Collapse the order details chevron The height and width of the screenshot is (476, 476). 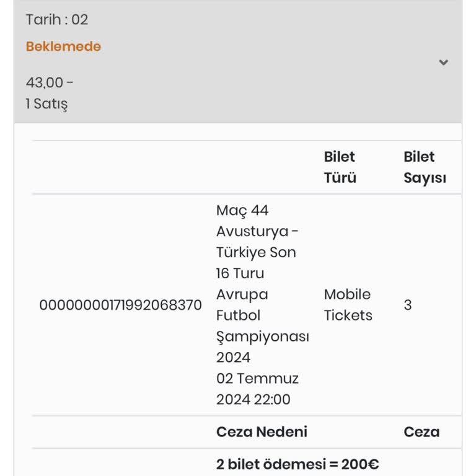(443, 62)
